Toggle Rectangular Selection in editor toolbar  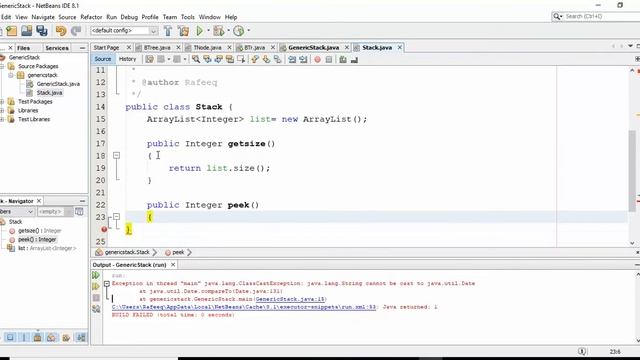click(241, 60)
